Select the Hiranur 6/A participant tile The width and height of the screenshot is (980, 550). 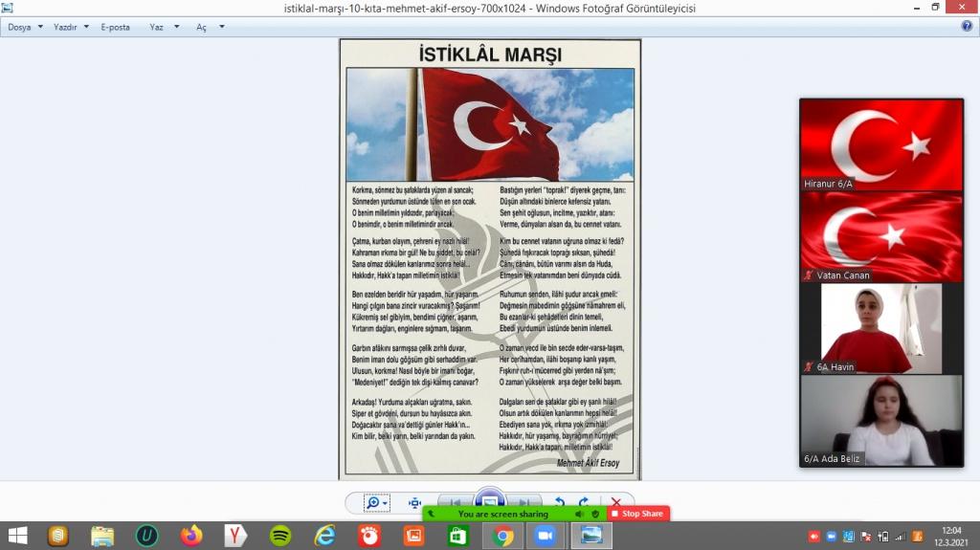click(x=881, y=144)
